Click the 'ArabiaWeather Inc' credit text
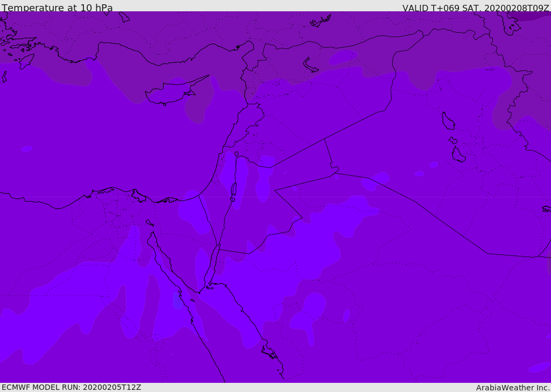Screen dimensions: 551x392 [x=512, y=388]
